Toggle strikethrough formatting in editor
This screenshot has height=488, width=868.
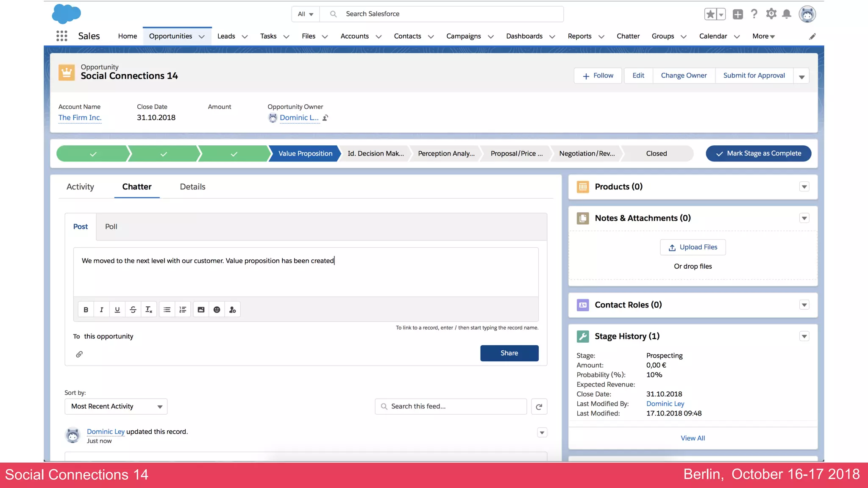pos(133,310)
